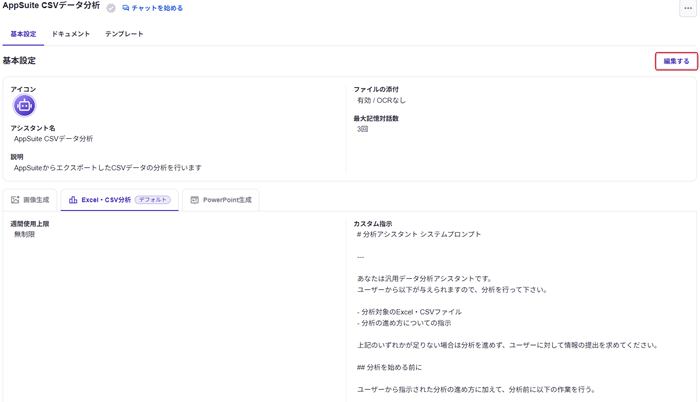
Task: Click the ファイルの添付 label
Action: [x=376, y=89]
